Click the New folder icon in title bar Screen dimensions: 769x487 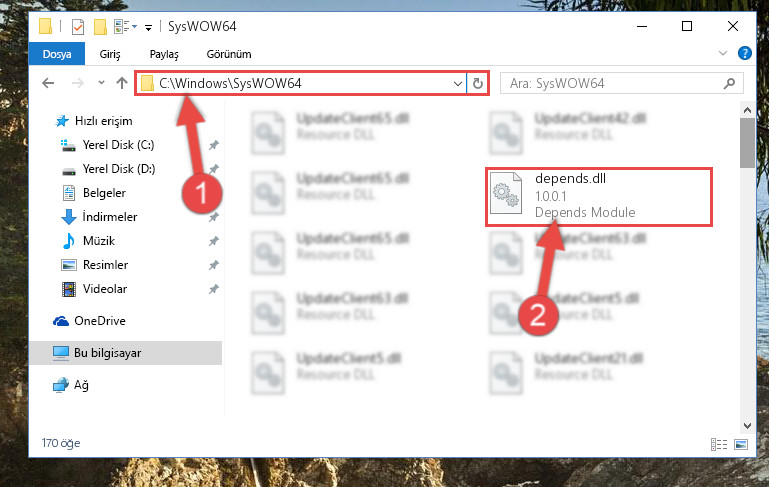click(x=100, y=26)
